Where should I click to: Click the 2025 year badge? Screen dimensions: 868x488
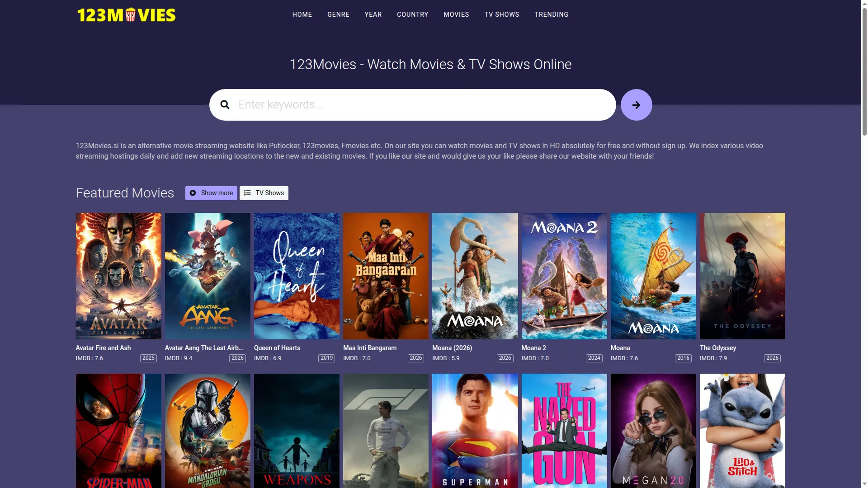point(148,358)
